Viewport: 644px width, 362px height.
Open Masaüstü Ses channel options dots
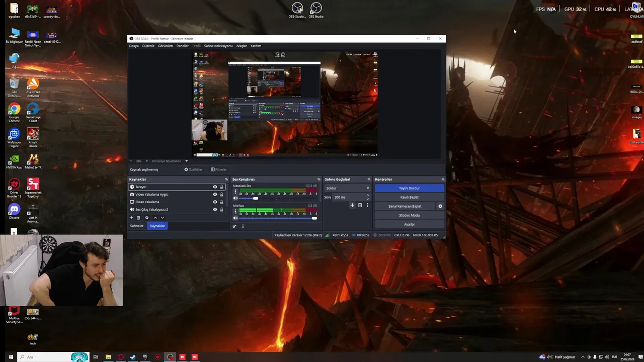coord(235,192)
